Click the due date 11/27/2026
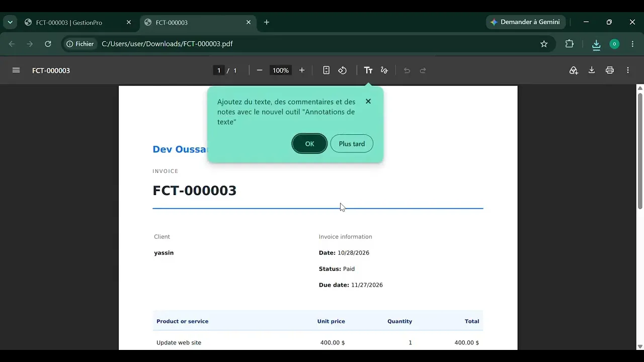This screenshot has width=644, height=362. pos(367,285)
